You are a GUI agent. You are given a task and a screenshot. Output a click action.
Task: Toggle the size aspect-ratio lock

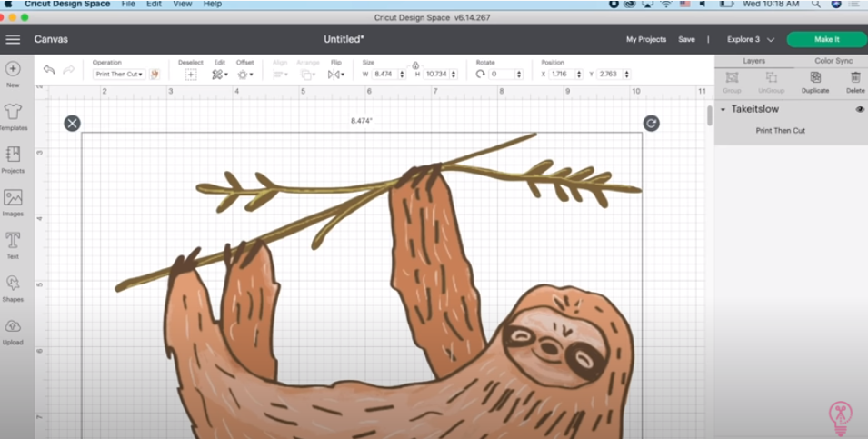[415, 65]
